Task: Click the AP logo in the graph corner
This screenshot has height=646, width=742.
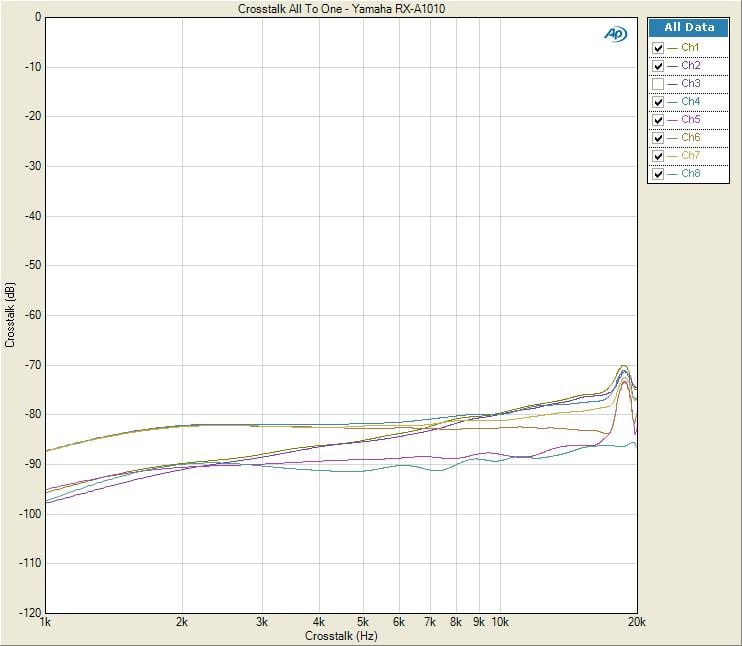Action: (614, 34)
